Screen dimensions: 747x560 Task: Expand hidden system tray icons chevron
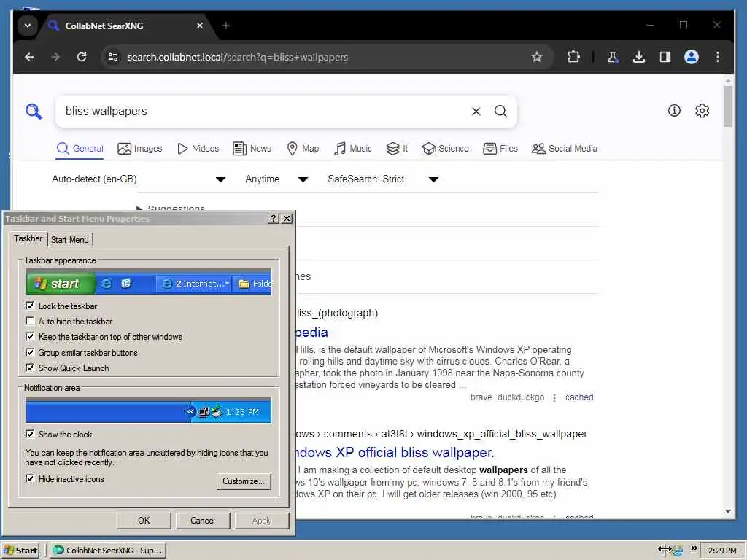pos(694,548)
